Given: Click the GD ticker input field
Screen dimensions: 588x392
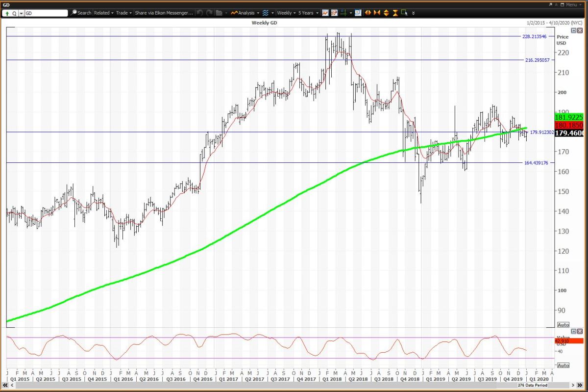Looking at the screenshot, I should (x=46, y=13).
